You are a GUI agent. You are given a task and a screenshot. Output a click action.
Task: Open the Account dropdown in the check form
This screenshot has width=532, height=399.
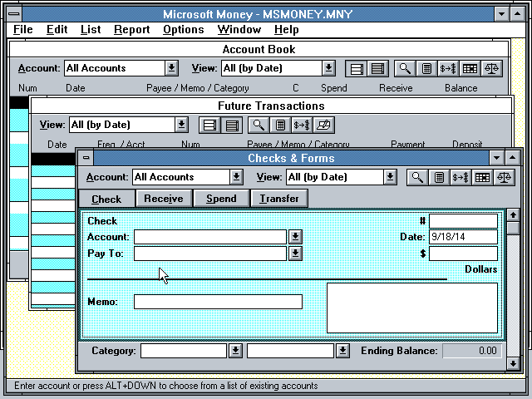pyautogui.click(x=295, y=237)
